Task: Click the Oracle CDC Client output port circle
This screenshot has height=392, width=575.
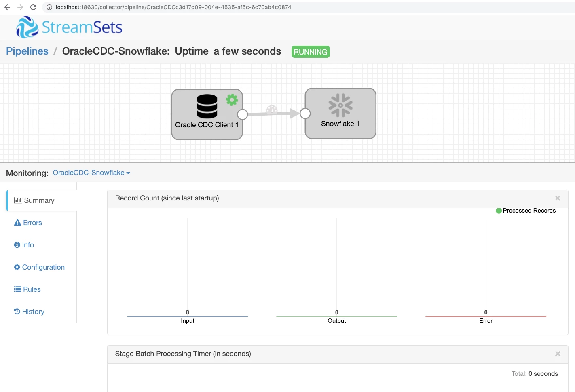Action: point(243,114)
